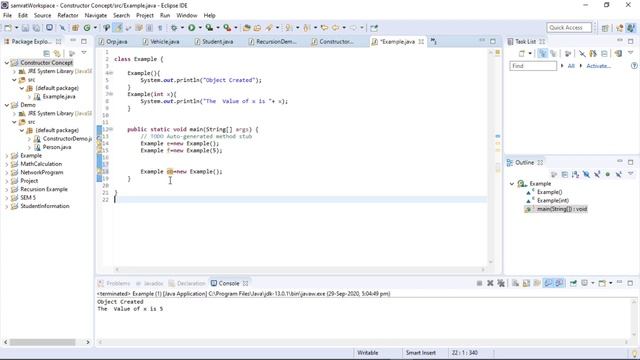This screenshot has height=360, width=640.
Task: Click the All link in Task List
Action: click(x=571, y=66)
